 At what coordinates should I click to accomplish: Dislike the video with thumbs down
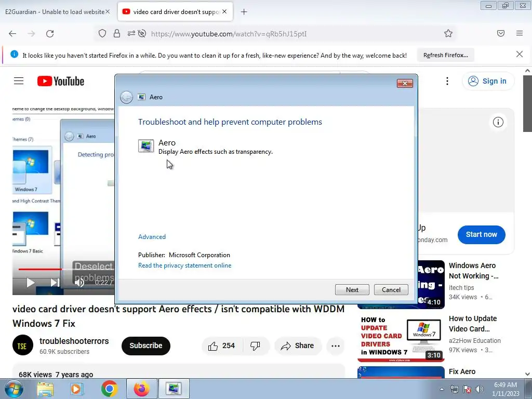[x=256, y=345]
